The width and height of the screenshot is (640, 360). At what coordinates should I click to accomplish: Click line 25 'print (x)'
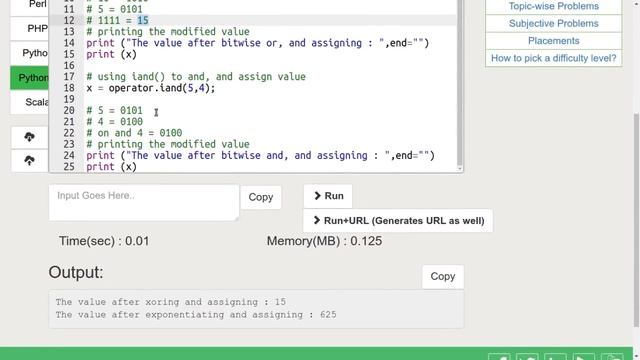coord(111,167)
